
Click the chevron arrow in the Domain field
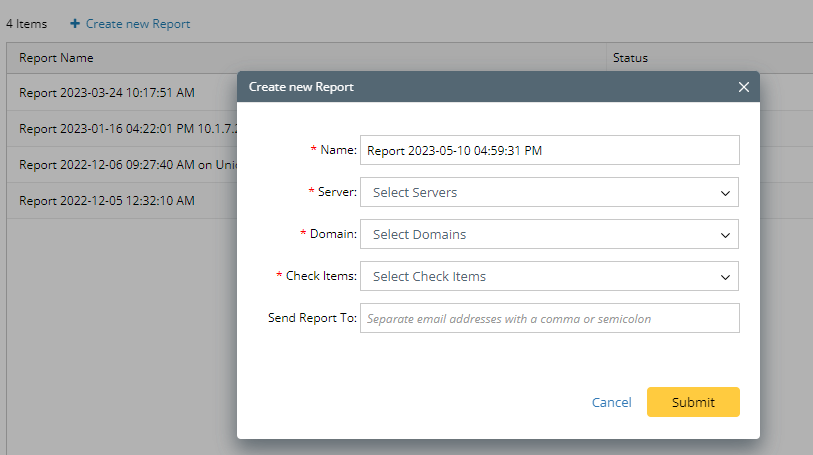coord(725,235)
